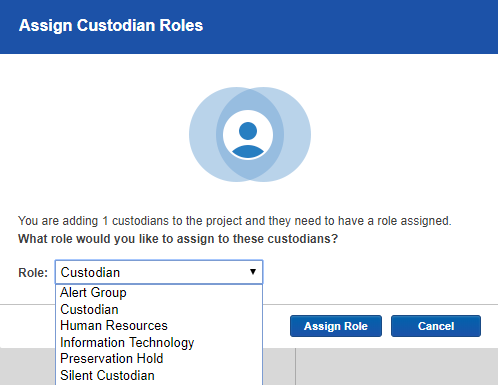Choose Preservation Hold role option
498x385 pixels.
point(159,359)
